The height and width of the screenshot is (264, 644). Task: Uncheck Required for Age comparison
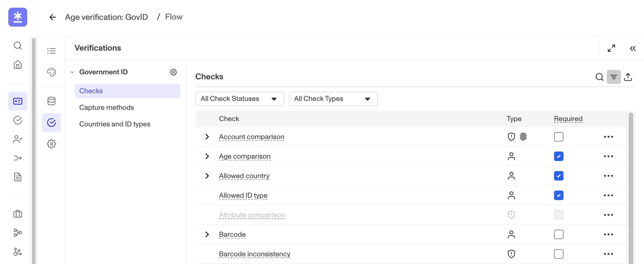pos(559,156)
